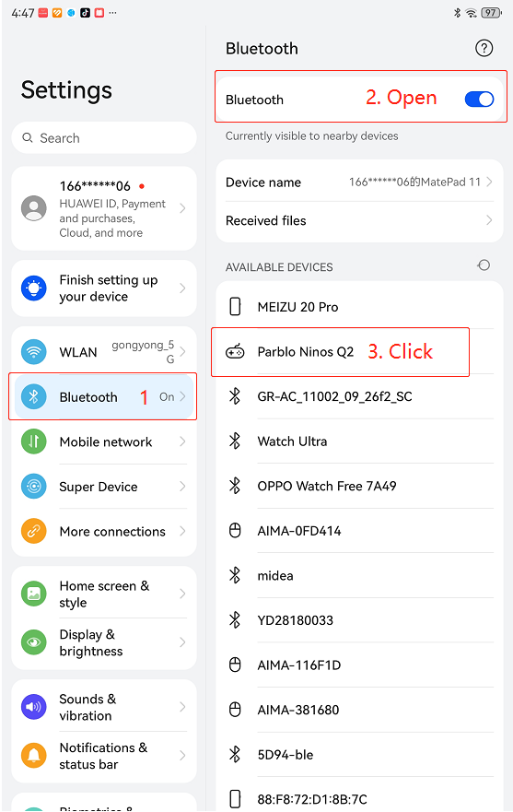Pair with AIMA-381680
This screenshot has height=812, width=513.
(x=359, y=710)
